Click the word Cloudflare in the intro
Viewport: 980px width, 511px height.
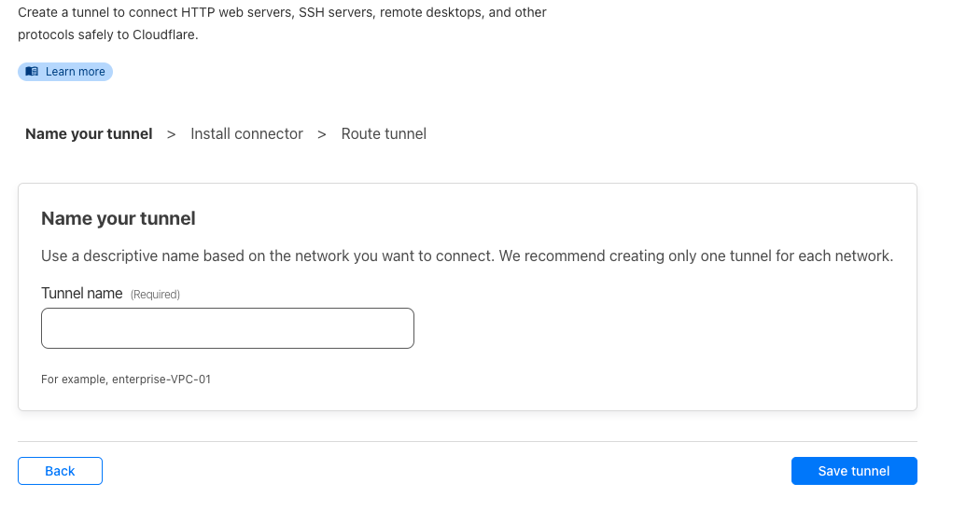tap(163, 35)
